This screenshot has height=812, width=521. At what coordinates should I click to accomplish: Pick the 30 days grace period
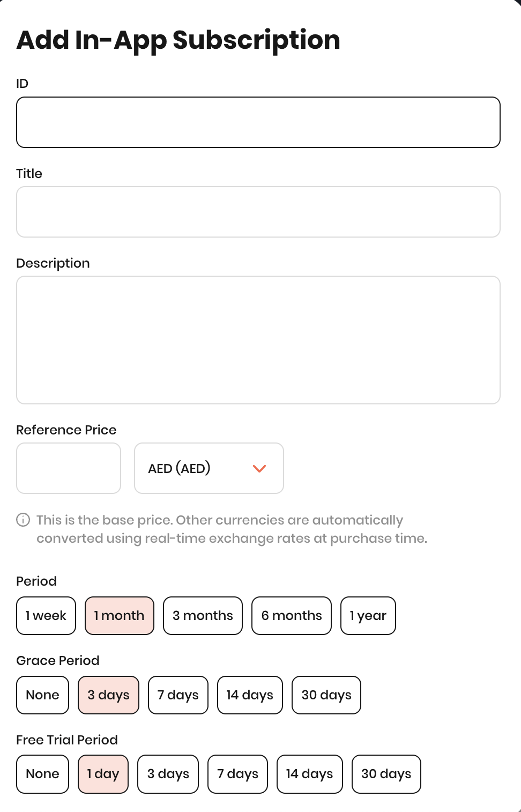click(x=326, y=695)
